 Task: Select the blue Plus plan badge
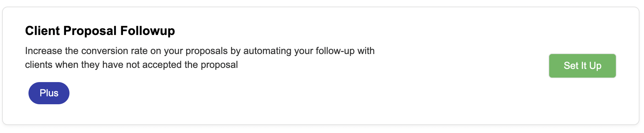(x=49, y=93)
